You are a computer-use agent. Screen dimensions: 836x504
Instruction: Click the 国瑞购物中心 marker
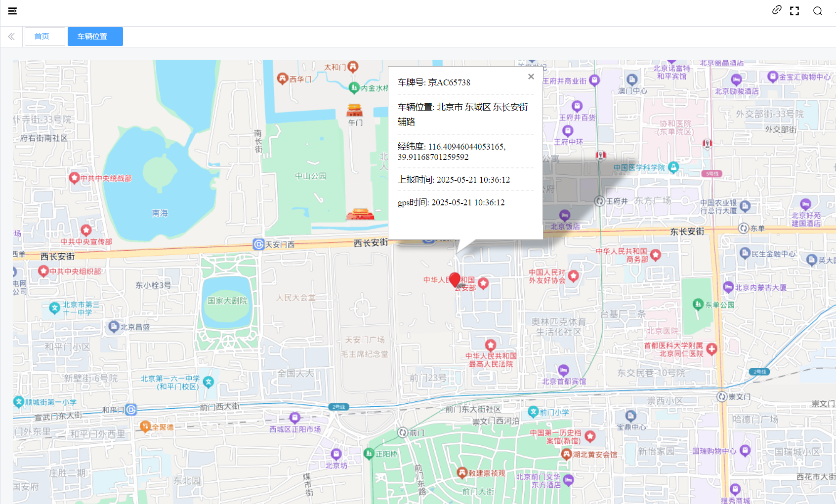click(745, 450)
